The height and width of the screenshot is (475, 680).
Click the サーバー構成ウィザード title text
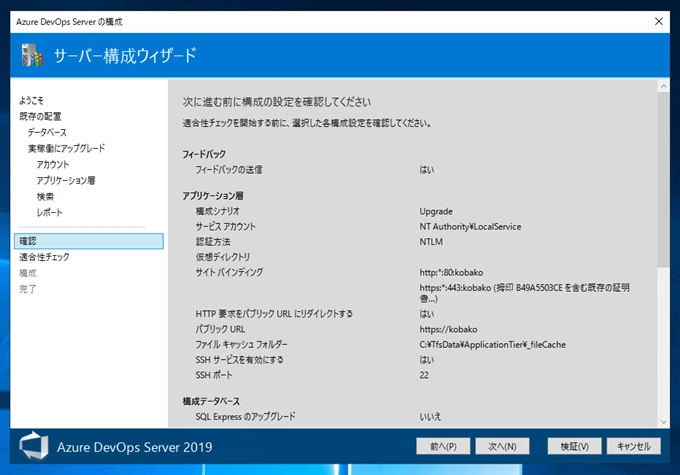125,56
